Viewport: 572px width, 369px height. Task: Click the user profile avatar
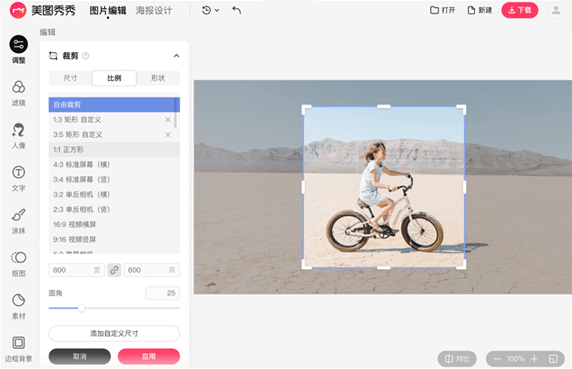point(556,10)
